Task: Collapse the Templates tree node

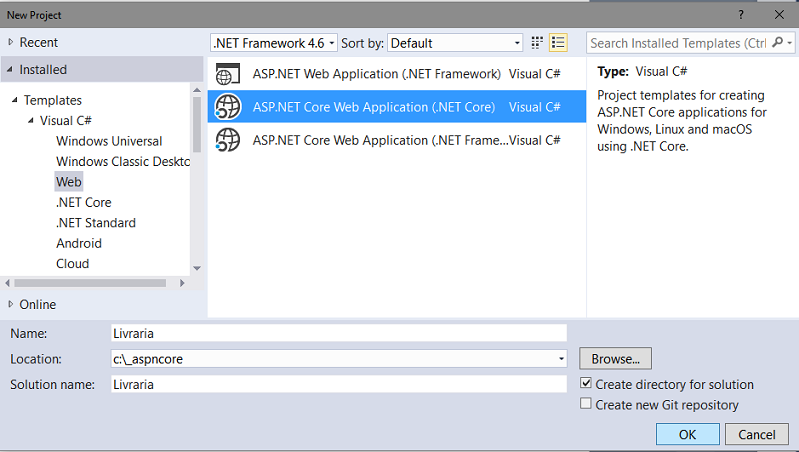Action: [x=14, y=100]
